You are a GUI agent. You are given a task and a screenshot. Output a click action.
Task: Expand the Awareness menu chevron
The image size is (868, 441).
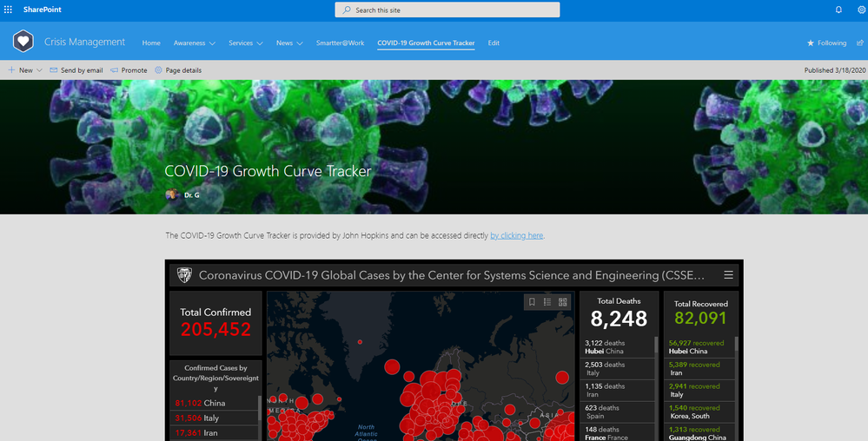point(212,43)
